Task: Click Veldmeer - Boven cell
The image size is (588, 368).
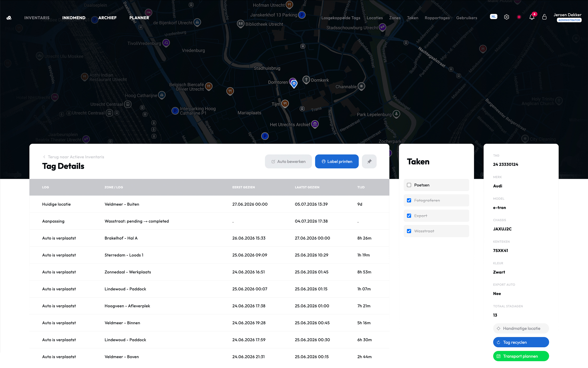Action: (122, 357)
